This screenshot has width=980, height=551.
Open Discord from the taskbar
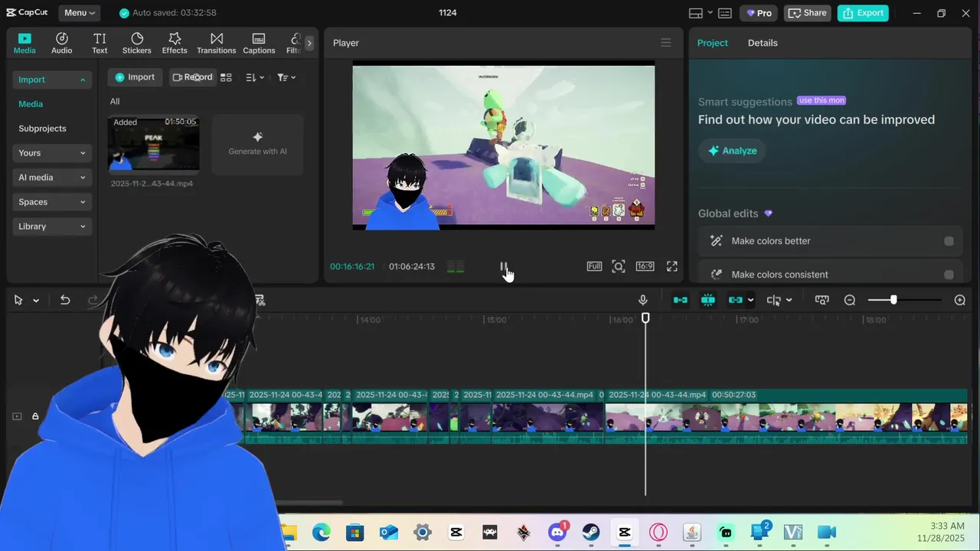[557, 532]
